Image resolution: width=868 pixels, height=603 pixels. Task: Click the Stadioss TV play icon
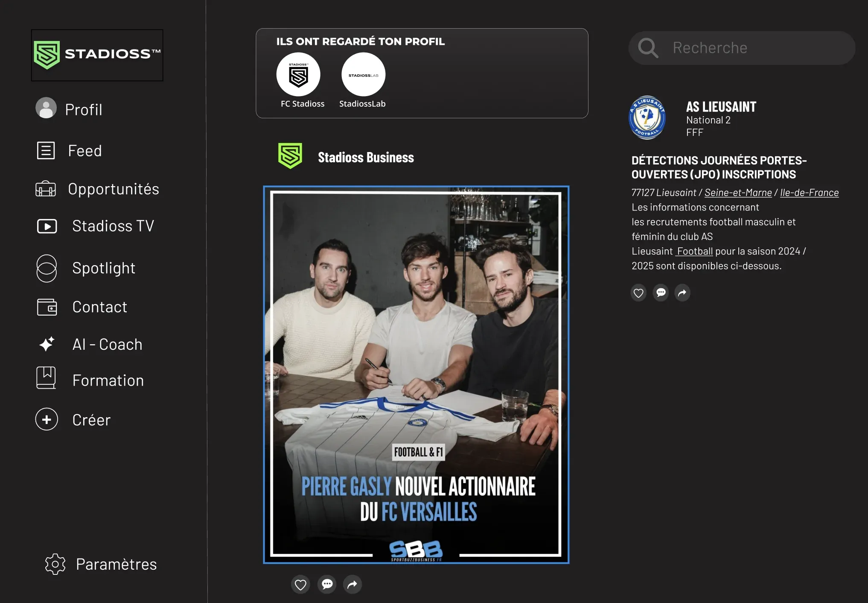click(x=47, y=226)
